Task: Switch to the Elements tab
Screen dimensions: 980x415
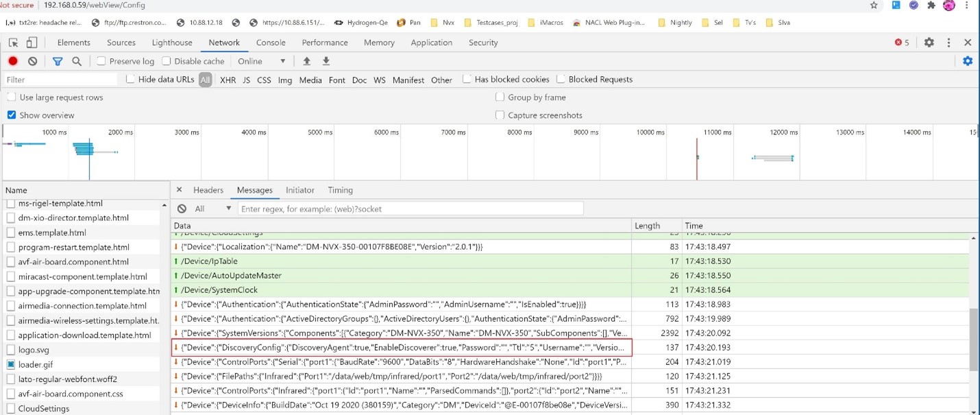Action: coord(74,43)
